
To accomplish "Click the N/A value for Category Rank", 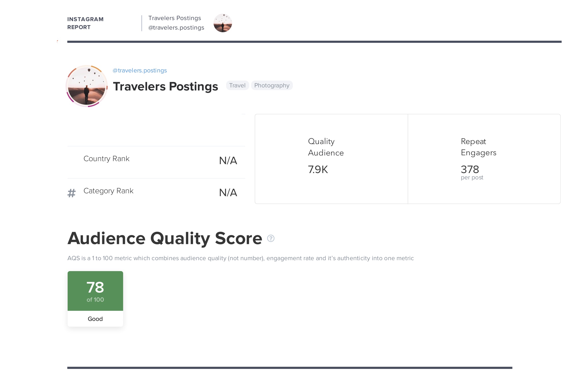I will [228, 193].
